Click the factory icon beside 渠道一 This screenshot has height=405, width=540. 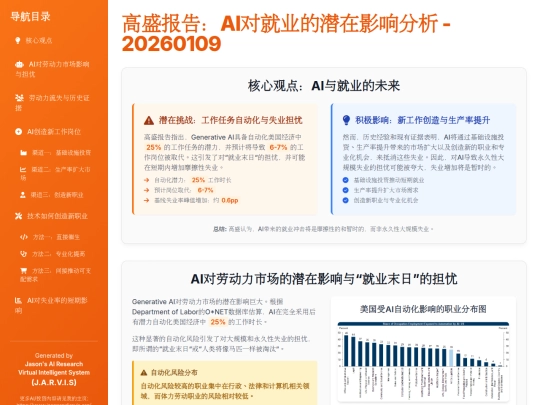23,153
